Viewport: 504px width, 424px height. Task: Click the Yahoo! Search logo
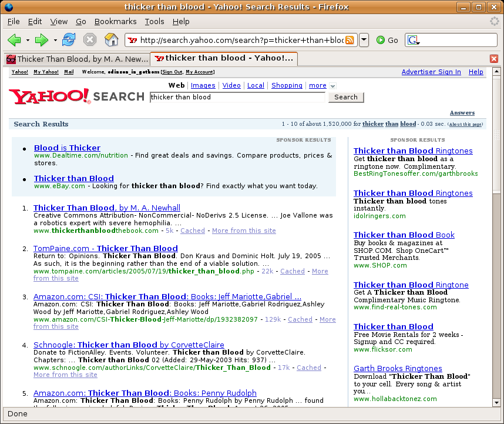pyautogui.click(x=76, y=96)
